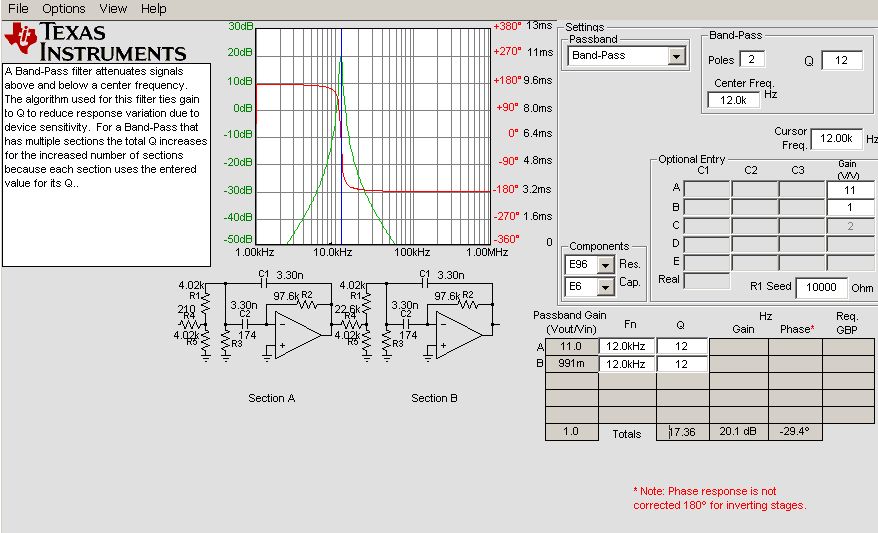Click the Cursor Freq. input field

[x=837, y=138]
